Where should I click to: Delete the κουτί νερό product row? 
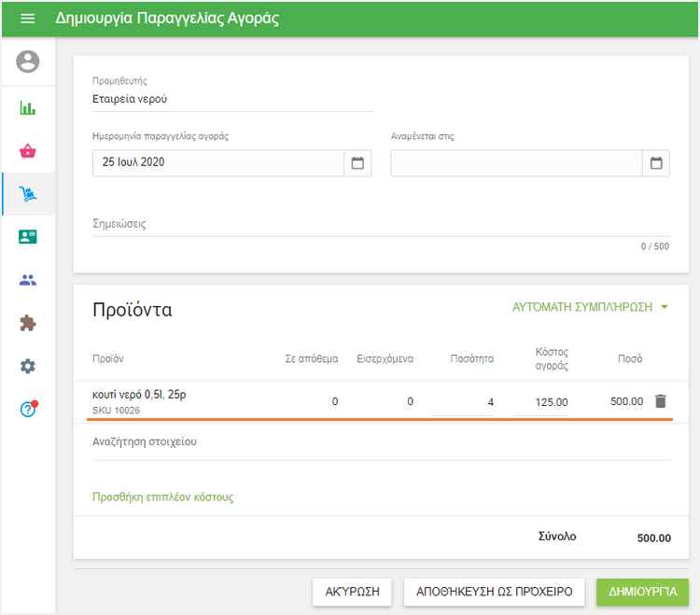coord(661,401)
